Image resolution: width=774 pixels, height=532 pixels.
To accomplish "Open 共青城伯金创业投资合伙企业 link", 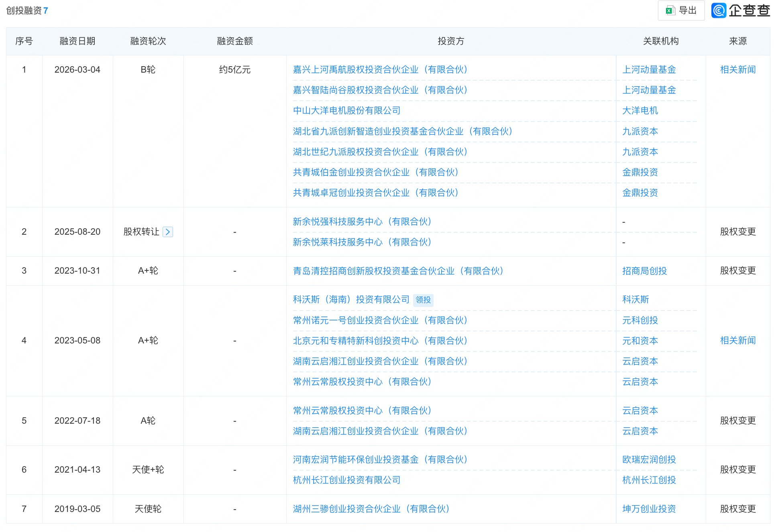I will point(376,173).
